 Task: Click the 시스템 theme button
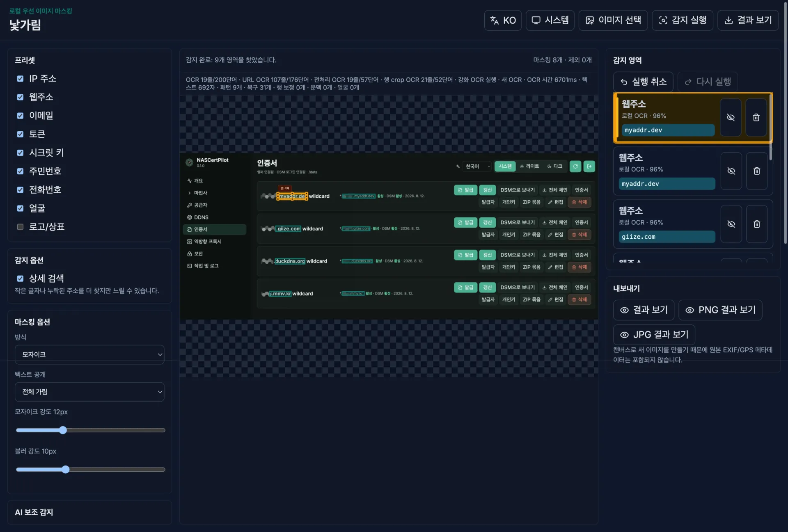[550, 20]
